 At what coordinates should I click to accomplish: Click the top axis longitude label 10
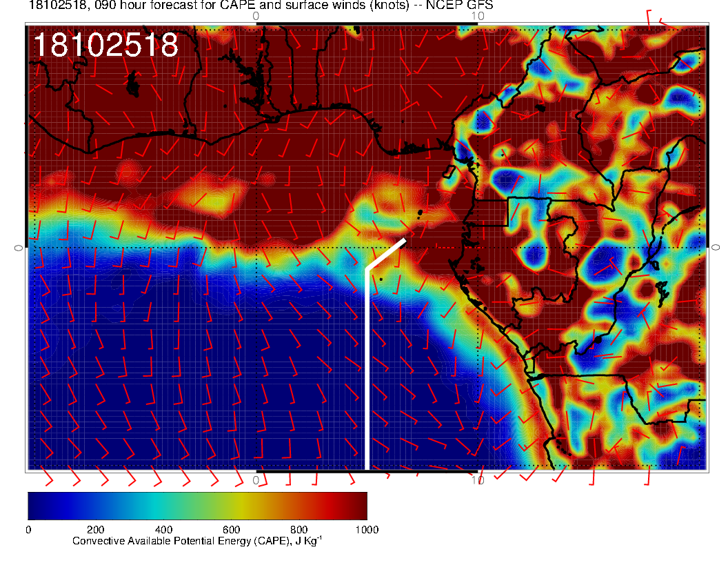478,16
